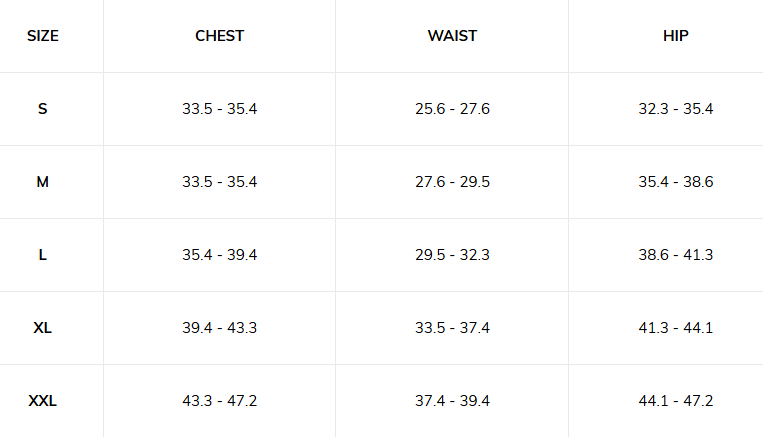
Task: Click waist value 25.6 - 27.6
Action: click(452, 109)
